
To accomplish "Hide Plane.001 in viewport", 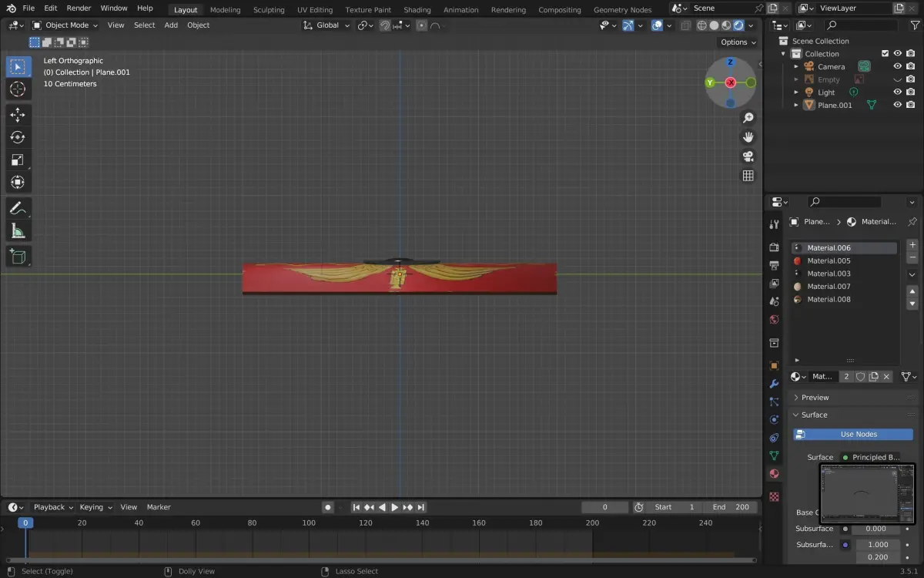I will (898, 105).
